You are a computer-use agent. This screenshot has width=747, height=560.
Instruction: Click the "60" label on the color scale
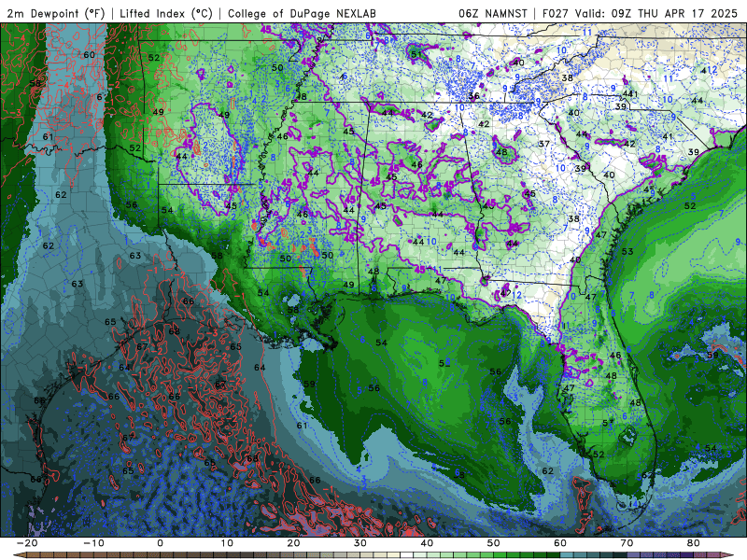(560, 543)
